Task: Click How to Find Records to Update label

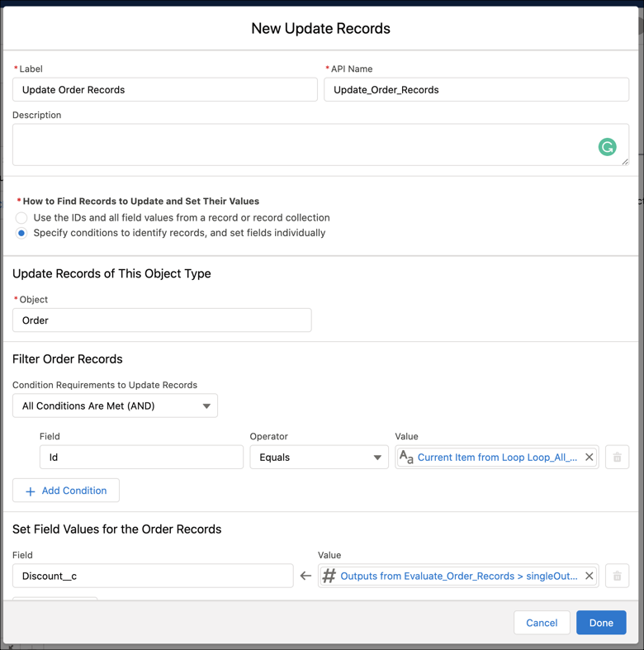Action: [141, 201]
